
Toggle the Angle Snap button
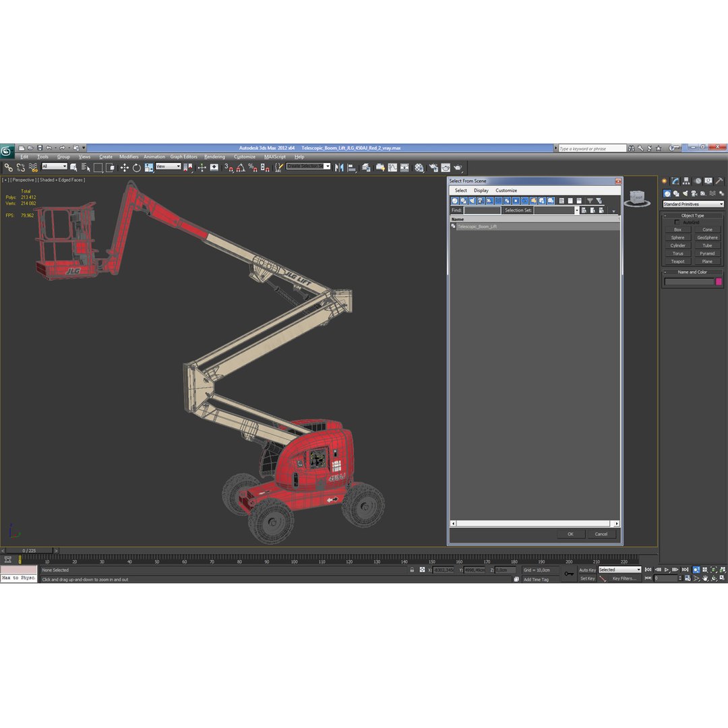241,168
